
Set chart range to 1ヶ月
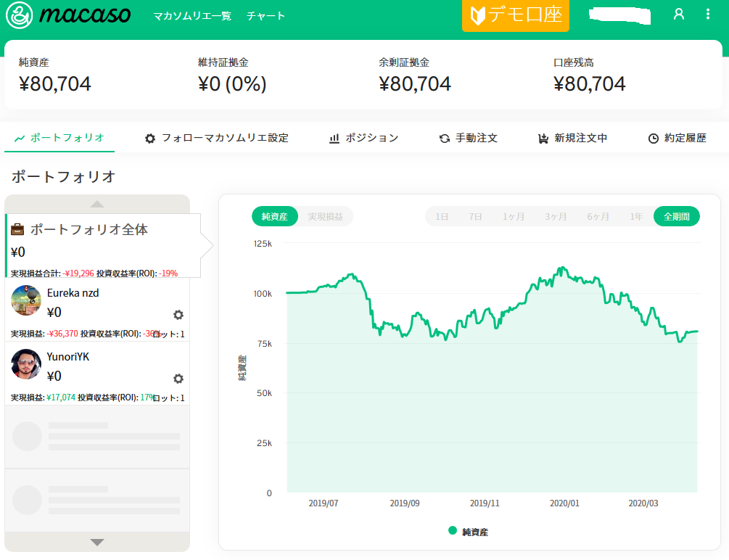(x=514, y=216)
